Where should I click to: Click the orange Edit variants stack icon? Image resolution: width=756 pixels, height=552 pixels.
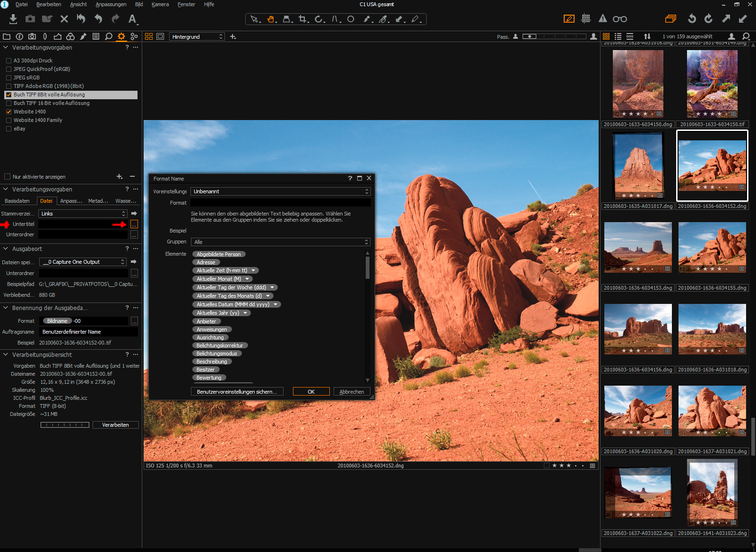pos(670,19)
